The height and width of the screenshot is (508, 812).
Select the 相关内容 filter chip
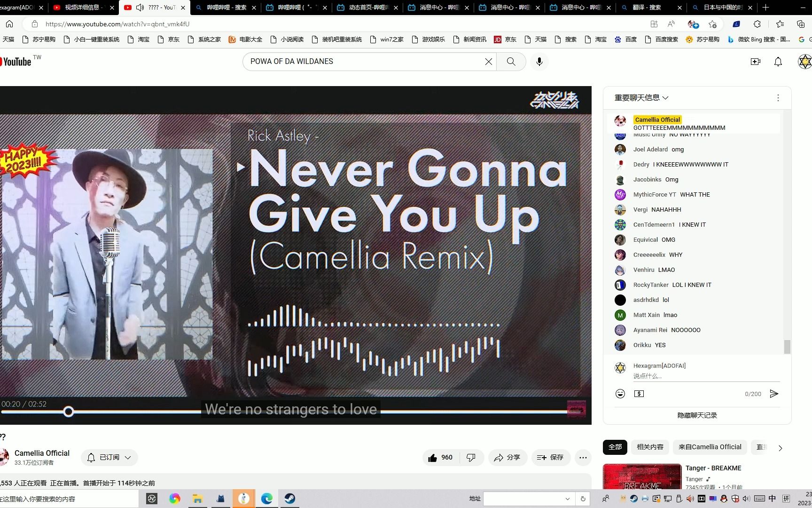650,447
